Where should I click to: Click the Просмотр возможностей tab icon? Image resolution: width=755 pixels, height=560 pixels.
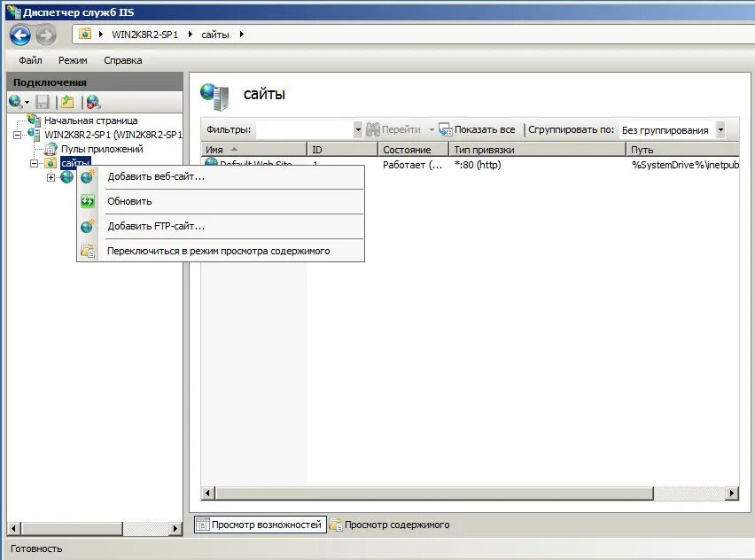[x=203, y=525]
